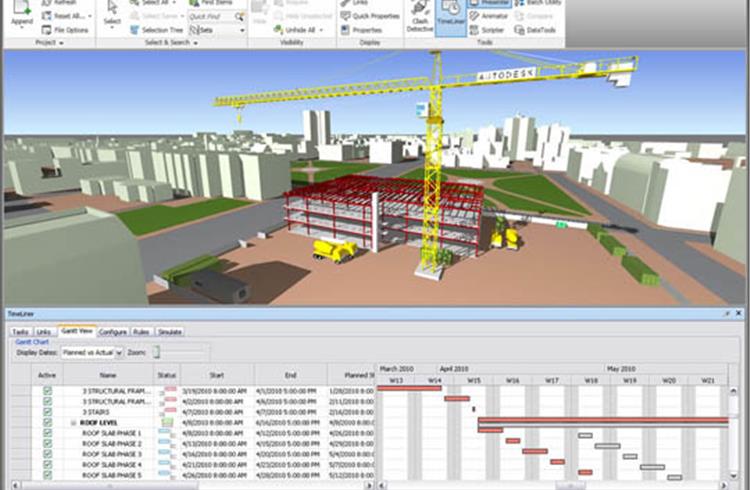Toggle the TimeLiner tool
750x490 pixels.
point(451,17)
